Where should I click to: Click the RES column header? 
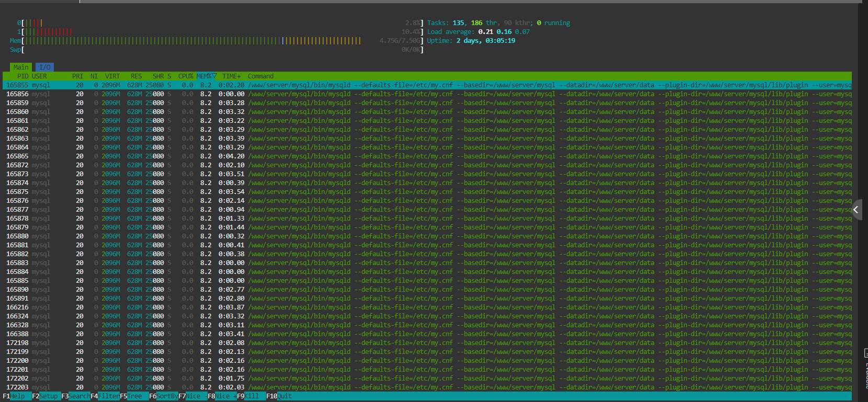pos(136,76)
